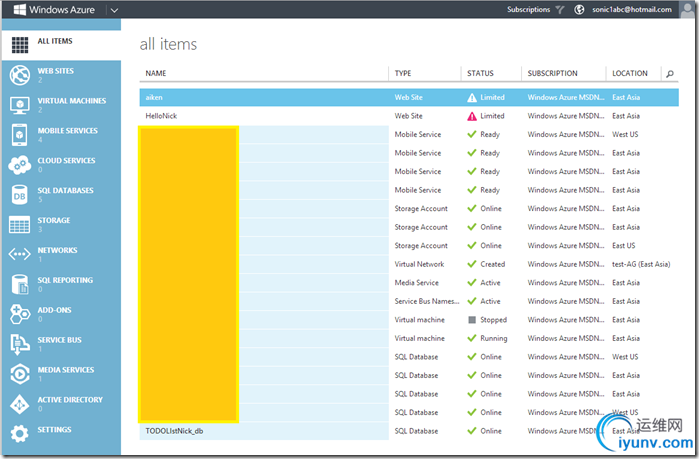Image resolution: width=699 pixels, height=459 pixels.
Task: Sort by the TYPE column header
Action: click(403, 74)
